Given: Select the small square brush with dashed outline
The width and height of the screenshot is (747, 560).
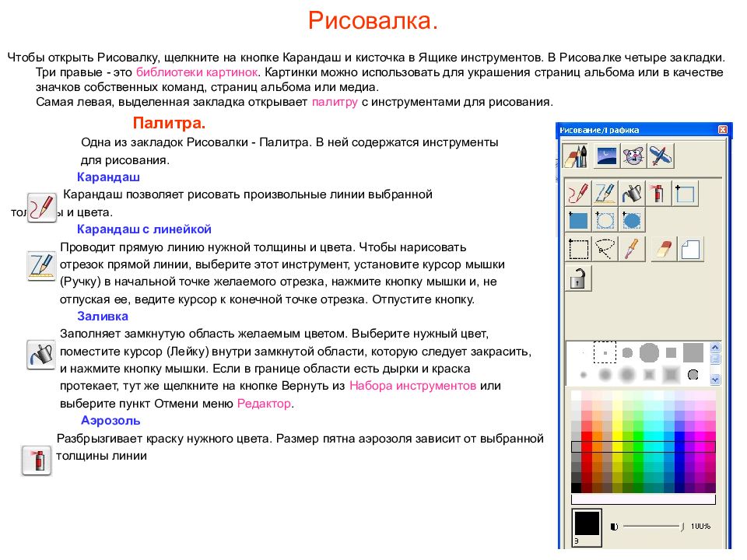Looking at the screenshot, I should coord(605,353).
